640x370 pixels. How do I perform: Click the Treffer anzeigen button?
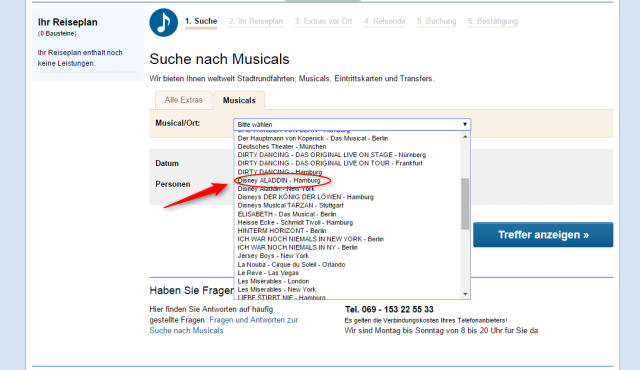543,235
